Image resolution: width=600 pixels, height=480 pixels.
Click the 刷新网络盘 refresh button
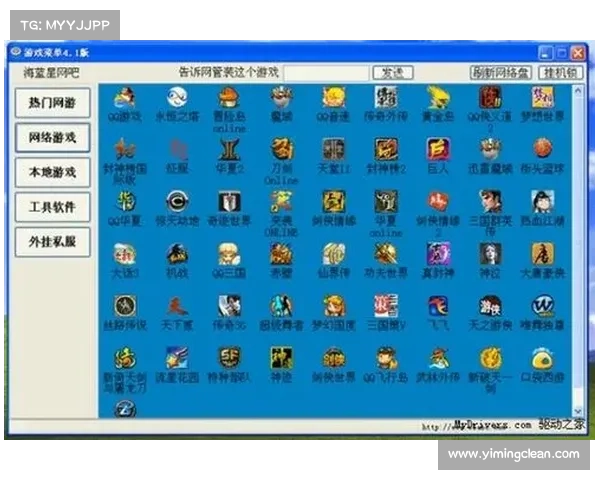501,73
